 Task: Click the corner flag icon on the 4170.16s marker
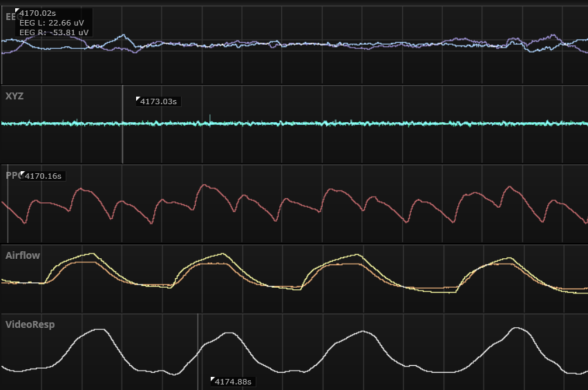[x=23, y=173]
